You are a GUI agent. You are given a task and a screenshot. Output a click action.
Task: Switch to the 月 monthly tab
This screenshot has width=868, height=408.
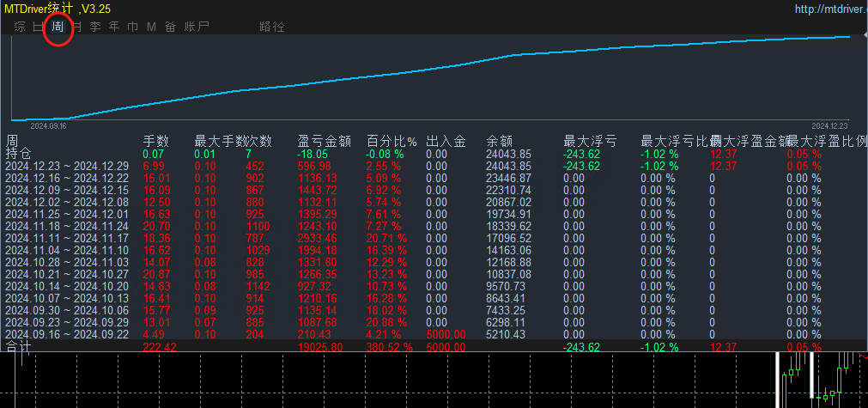click(x=77, y=27)
